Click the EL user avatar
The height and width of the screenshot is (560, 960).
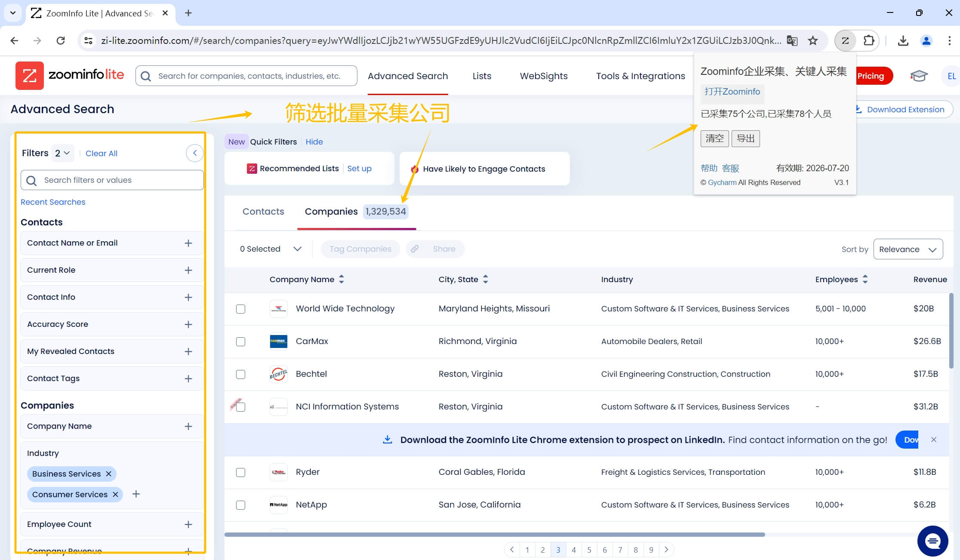pyautogui.click(x=951, y=76)
